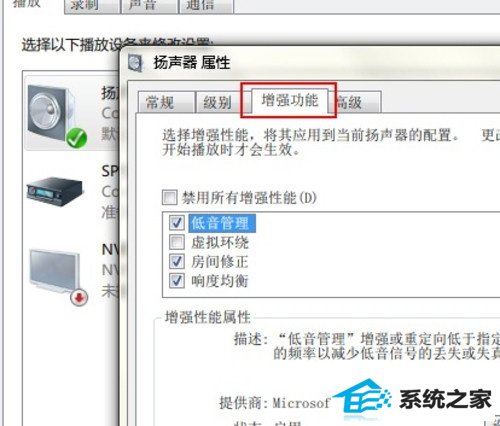Image resolution: width=500 pixels, height=426 pixels.
Task: Select the NVIDIA monitor output device icon
Action: (55, 271)
